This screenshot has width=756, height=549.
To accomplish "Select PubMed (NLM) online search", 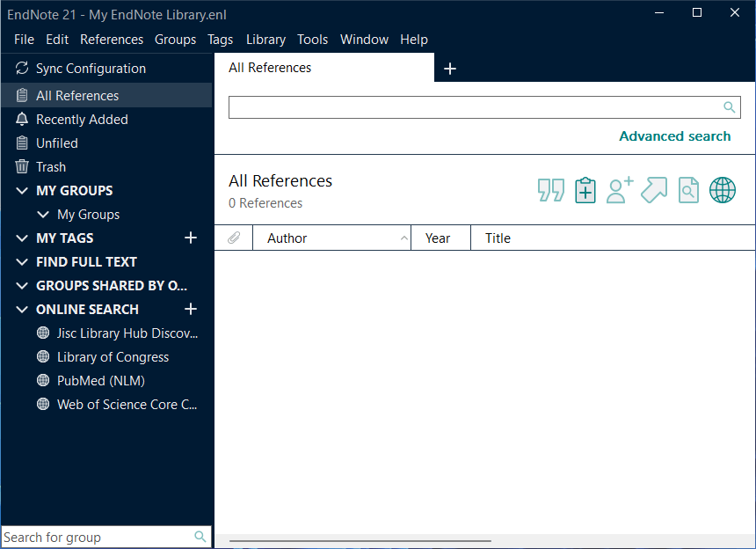I will point(100,381).
